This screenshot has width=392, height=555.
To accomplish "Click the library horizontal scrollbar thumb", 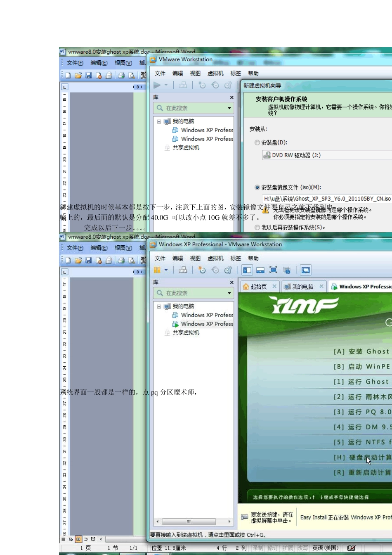I will pyautogui.click(x=189, y=522).
